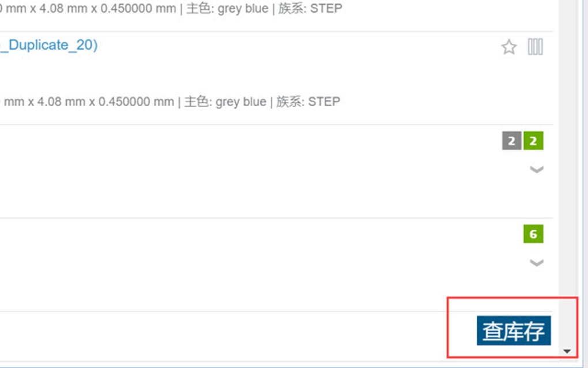Image resolution: width=588 pixels, height=368 pixels.
Task: Click 主色: grey blue in the topmost listing
Action: (x=227, y=8)
